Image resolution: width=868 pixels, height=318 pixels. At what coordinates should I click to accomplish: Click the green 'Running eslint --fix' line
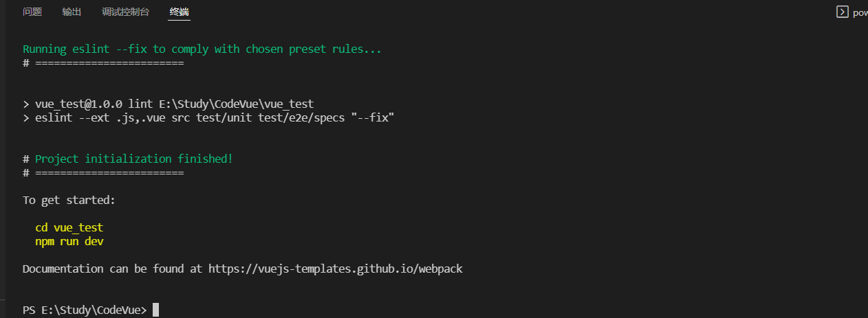[x=202, y=49]
